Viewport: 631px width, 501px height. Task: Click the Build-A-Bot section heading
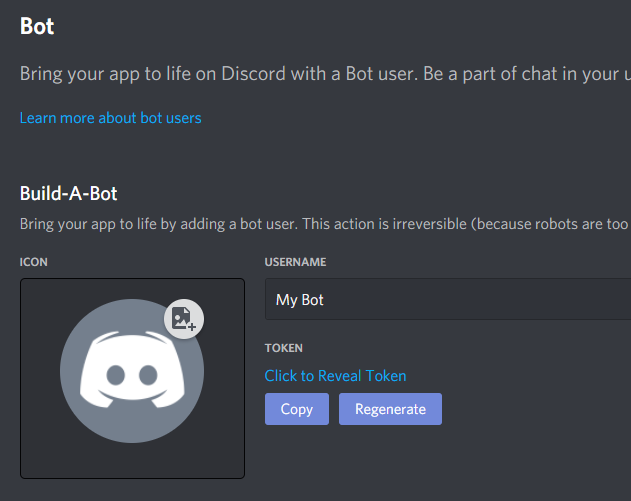click(68, 194)
